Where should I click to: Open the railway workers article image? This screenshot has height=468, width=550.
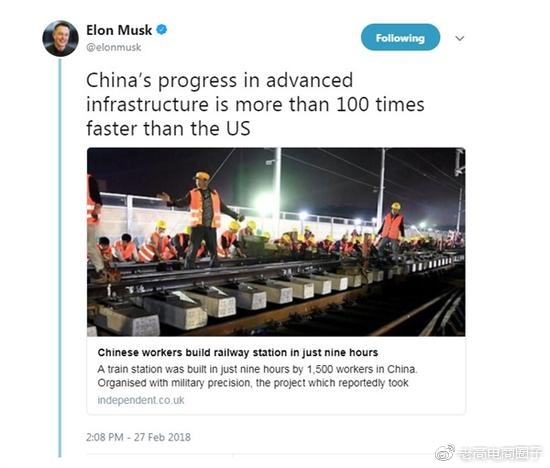pyautogui.click(x=276, y=242)
